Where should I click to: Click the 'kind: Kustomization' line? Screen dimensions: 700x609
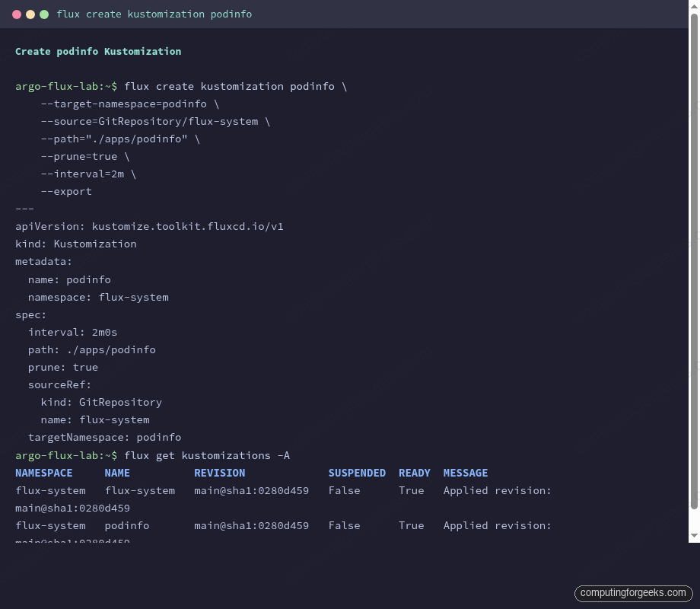click(x=76, y=244)
